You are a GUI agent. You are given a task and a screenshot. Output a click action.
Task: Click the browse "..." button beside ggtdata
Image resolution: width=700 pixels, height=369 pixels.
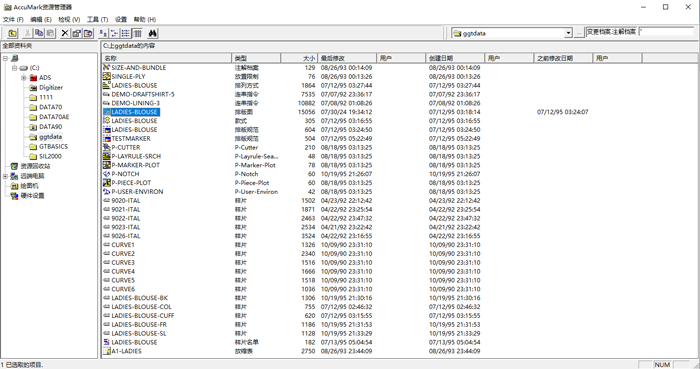[579, 33]
